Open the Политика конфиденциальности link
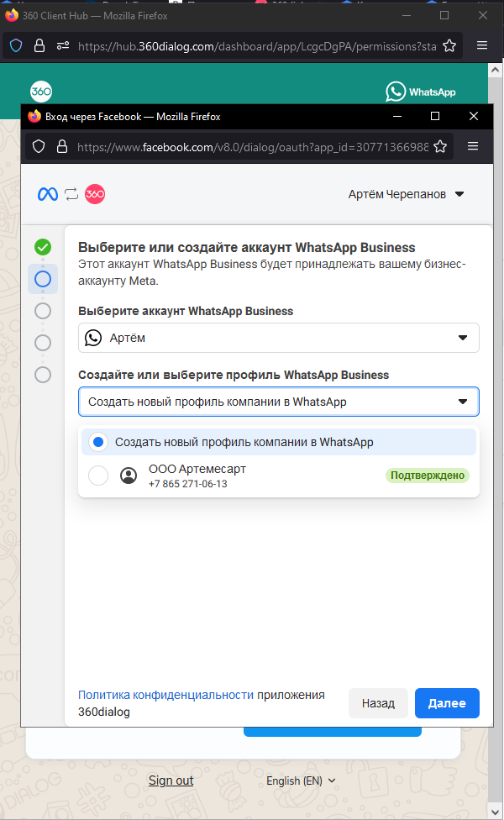The height and width of the screenshot is (820, 504). (165, 695)
